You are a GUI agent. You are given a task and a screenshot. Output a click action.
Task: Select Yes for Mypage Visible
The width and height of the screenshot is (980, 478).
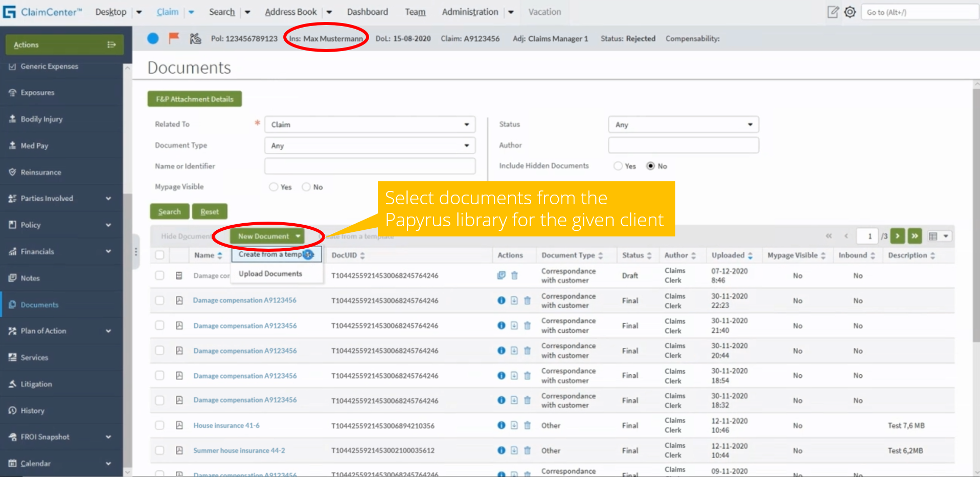[x=273, y=186]
